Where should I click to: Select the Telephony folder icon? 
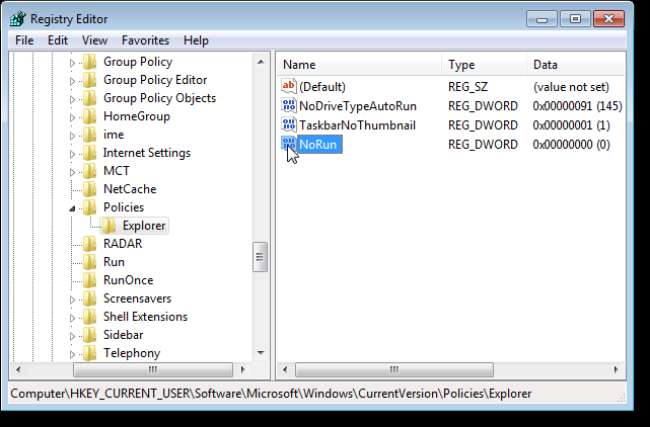(89, 354)
